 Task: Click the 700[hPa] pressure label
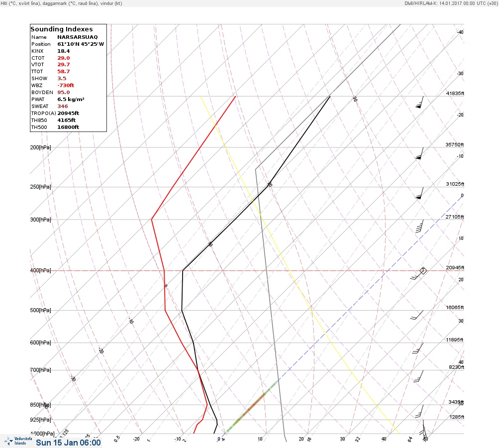pyautogui.click(x=40, y=370)
